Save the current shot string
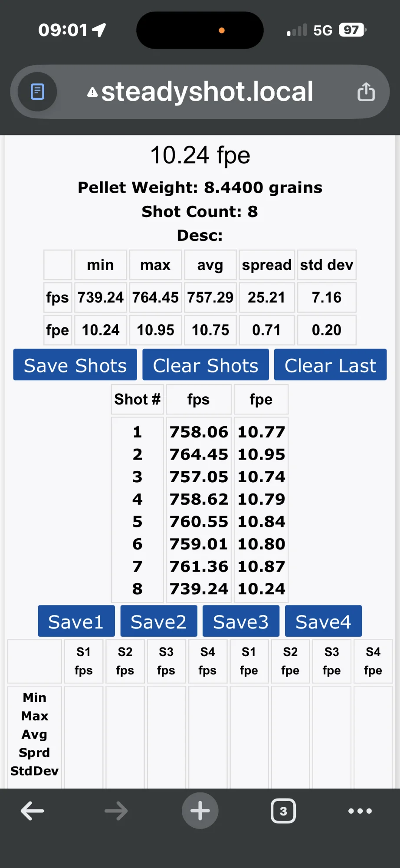 coord(75,365)
